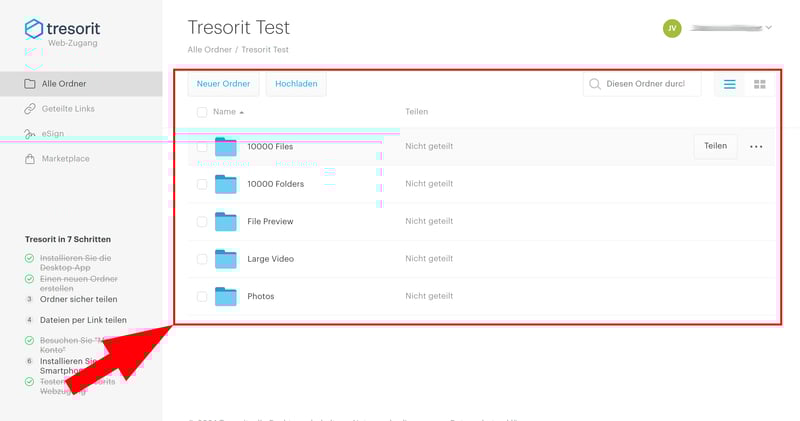
Task: Open the Large Video folder name
Action: tap(270, 259)
